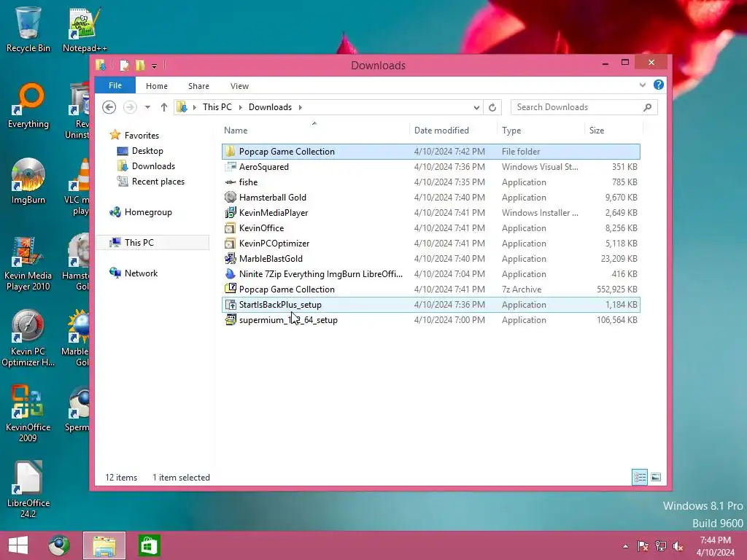Select the Hamsterball Gold application
Image resolution: width=747 pixels, height=560 pixels.
(430, 197)
